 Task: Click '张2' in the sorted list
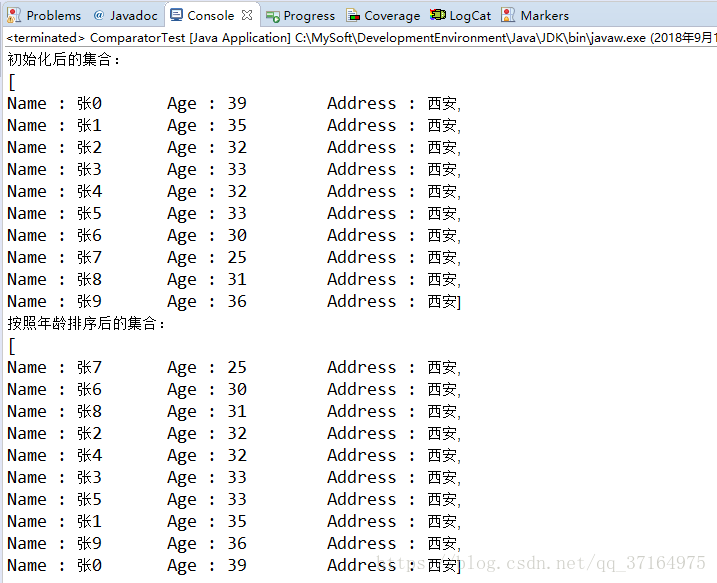click(x=89, y=433)
